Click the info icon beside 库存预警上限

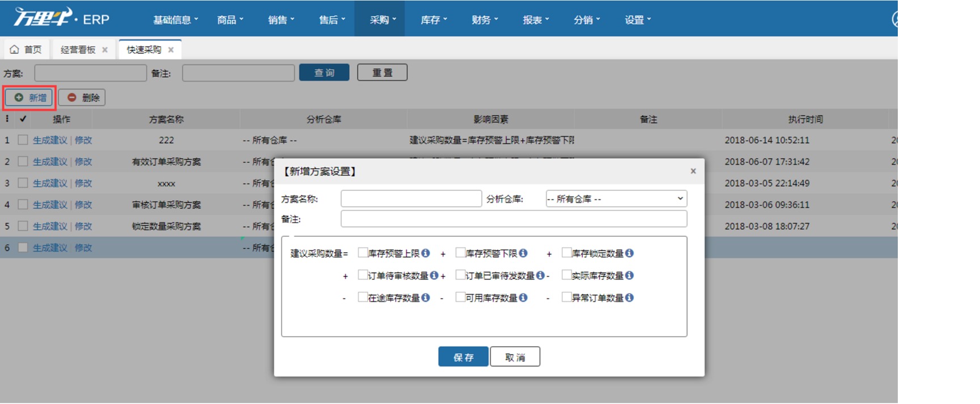[x=426, y=253]
